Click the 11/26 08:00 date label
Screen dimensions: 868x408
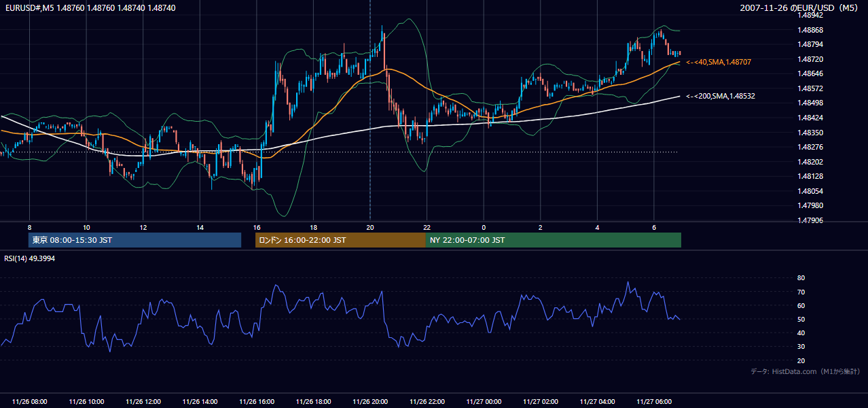click(30, 402)
